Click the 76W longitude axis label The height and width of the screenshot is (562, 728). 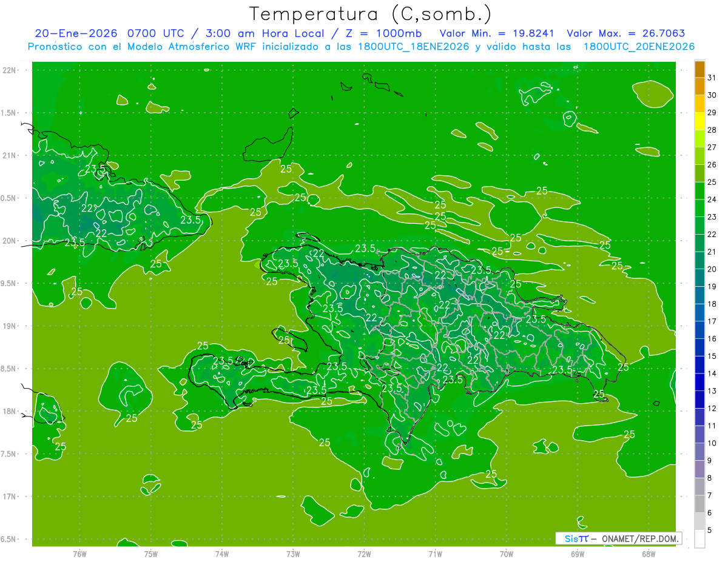click(79, 554)
